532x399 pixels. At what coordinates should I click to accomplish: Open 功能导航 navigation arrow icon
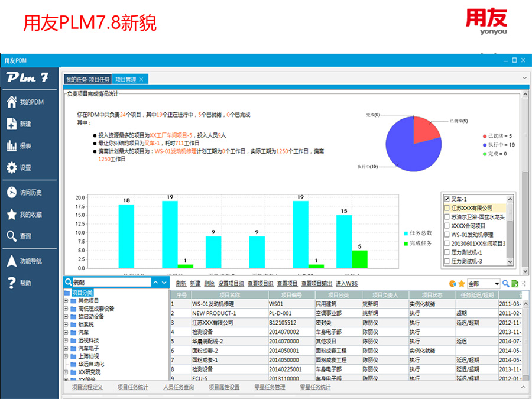[12, 261]
